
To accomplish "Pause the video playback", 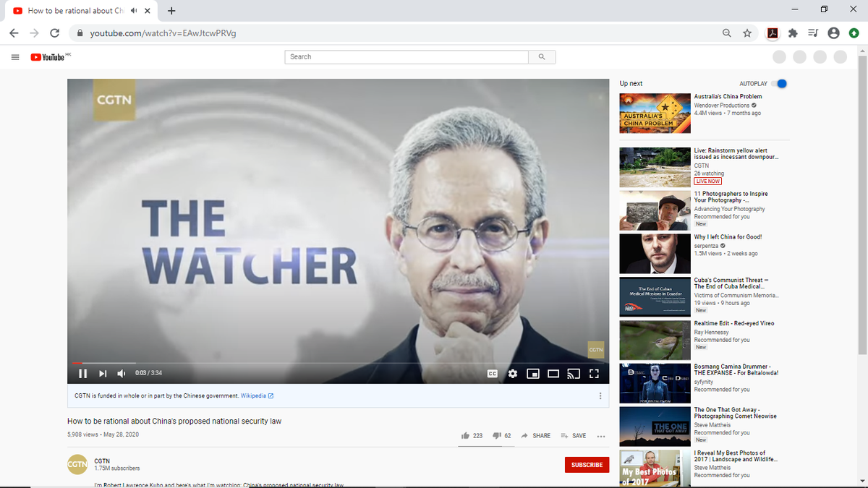I will click(x=82, y=374).
